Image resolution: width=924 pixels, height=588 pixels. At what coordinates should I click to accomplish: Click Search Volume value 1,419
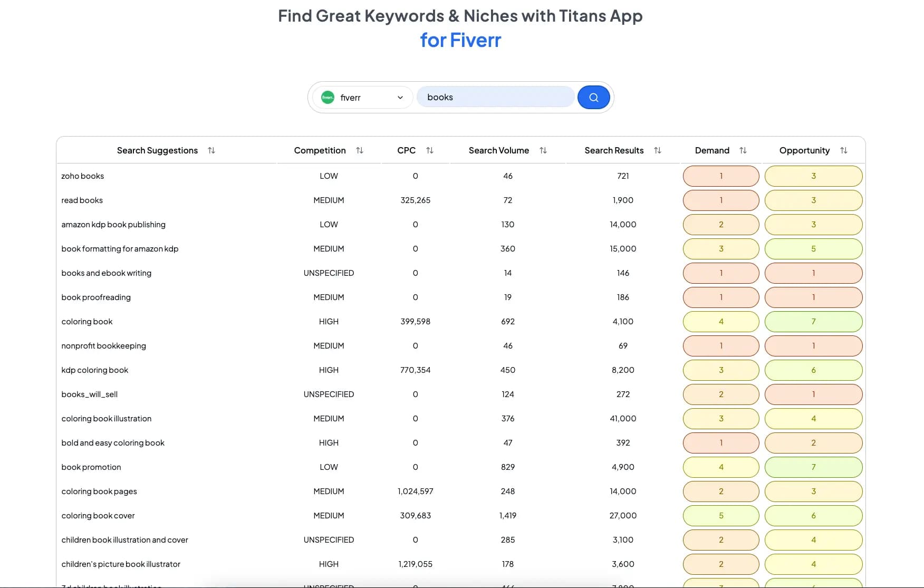click(x=507, y=516)
